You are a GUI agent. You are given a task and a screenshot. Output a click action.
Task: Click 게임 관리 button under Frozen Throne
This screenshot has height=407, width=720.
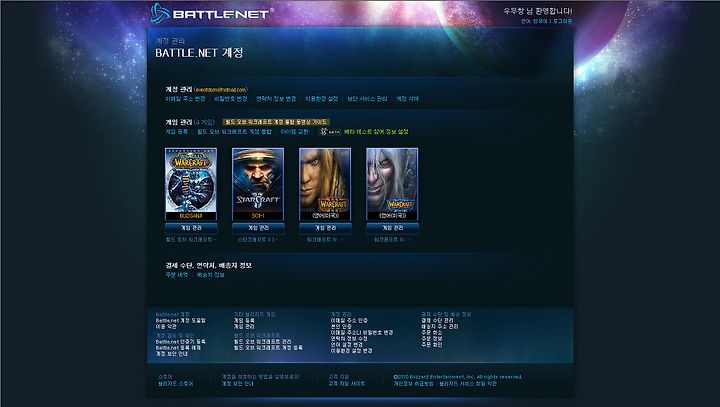pyautogui.click(x=392, y=228)
